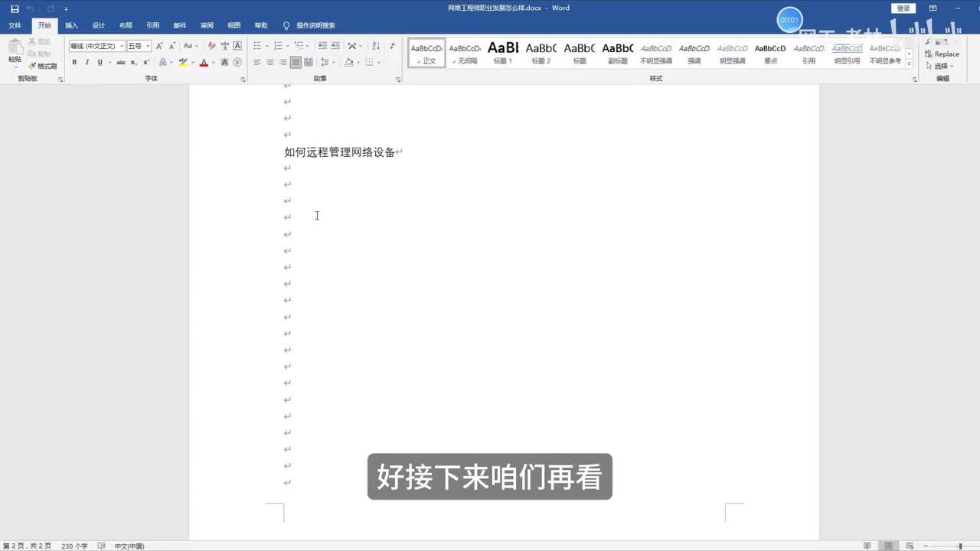Image resolution: width=980 pixels, height=551 pixels.
Task: Open the change case Aa dropdown
Action: (190, 46)
